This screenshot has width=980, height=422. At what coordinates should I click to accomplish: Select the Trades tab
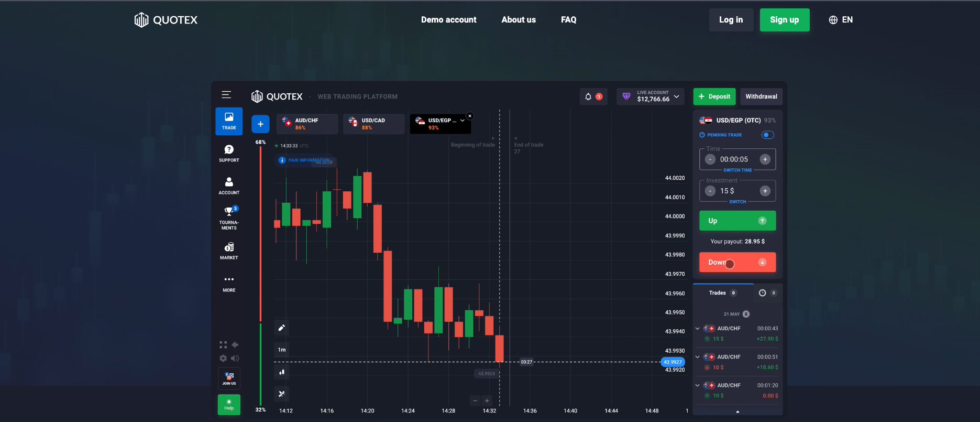(x=723, y=293)
